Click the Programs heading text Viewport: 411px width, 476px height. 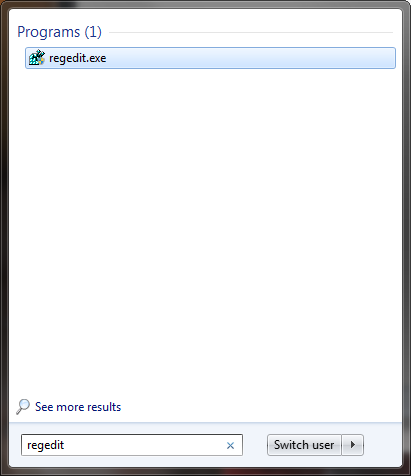(49, 32)
